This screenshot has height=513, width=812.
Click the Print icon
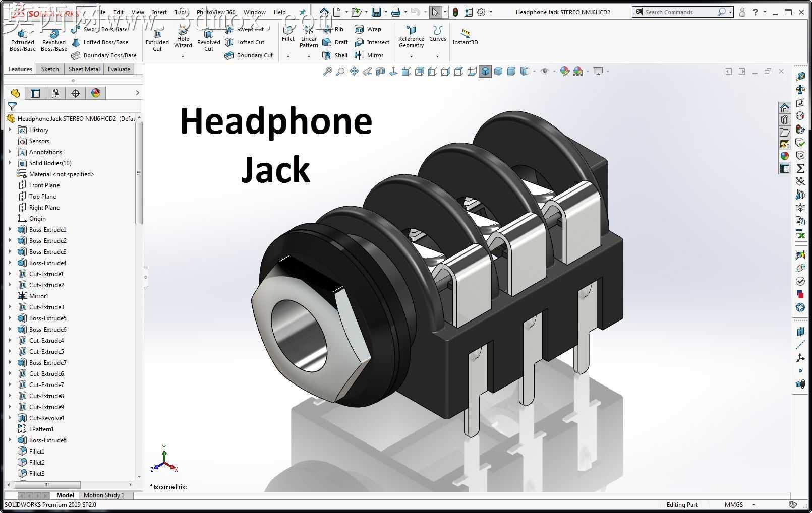click(x=396, y=12)
